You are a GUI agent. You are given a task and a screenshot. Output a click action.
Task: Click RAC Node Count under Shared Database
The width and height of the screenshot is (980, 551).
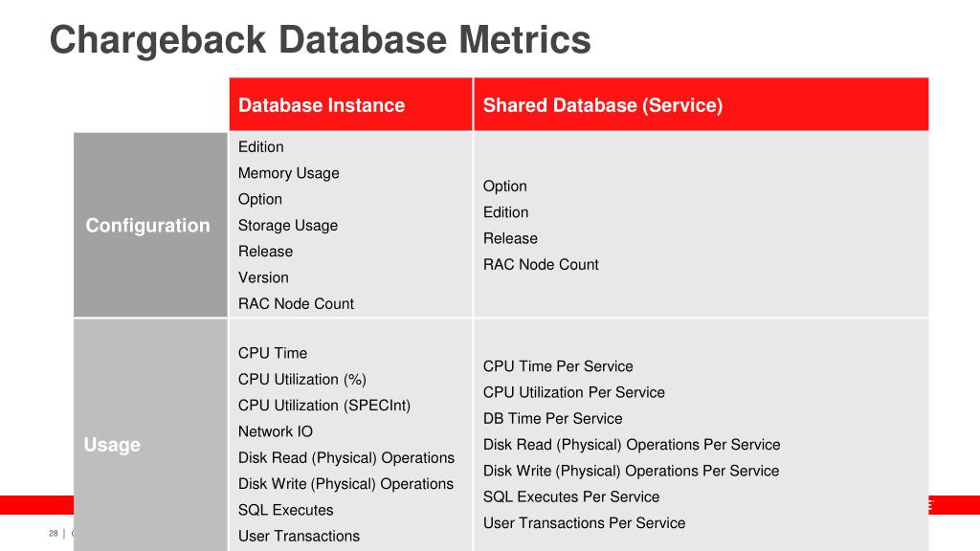click(541, 264)
